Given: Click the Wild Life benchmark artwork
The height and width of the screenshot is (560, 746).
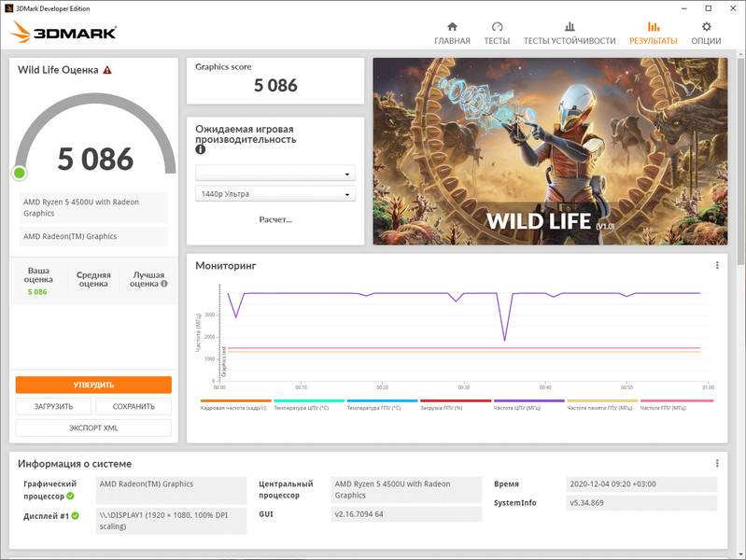Looking at the screenshot, I should (x=550, y=151).
